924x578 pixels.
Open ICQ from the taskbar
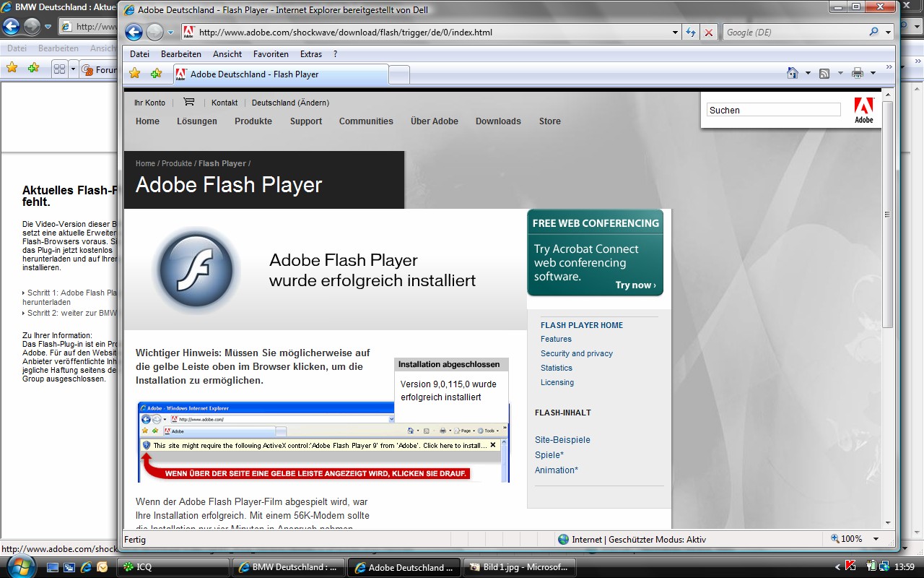point(174,567)
